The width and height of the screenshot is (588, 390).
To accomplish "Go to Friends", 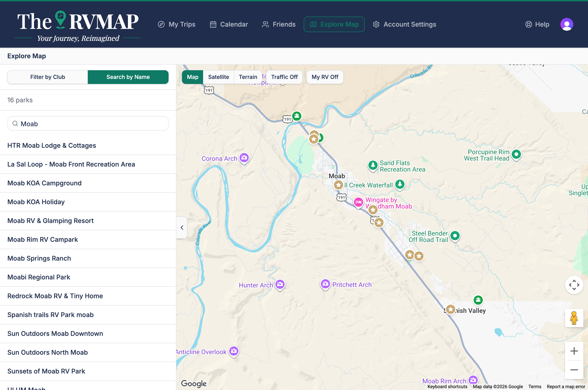I will (x=279, y=24).
